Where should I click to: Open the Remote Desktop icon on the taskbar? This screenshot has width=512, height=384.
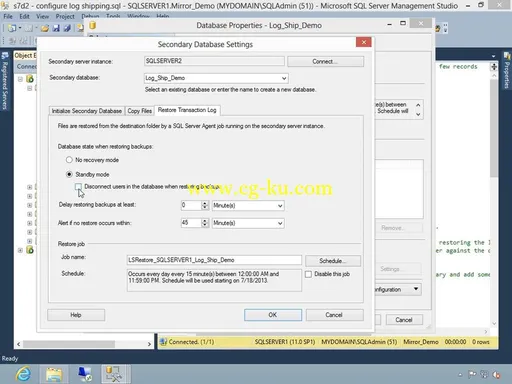(x=85, y=374)
